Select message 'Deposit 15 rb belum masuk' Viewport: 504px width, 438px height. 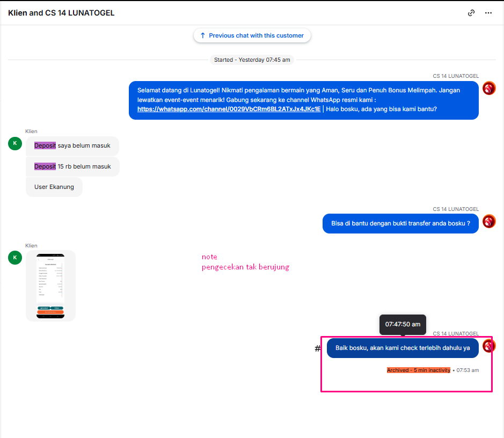click(72, 166)
